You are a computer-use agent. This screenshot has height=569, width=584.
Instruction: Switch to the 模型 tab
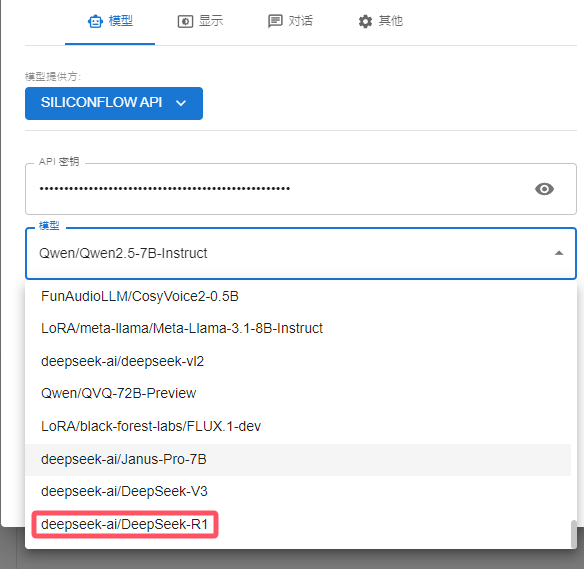pos(110,21)
